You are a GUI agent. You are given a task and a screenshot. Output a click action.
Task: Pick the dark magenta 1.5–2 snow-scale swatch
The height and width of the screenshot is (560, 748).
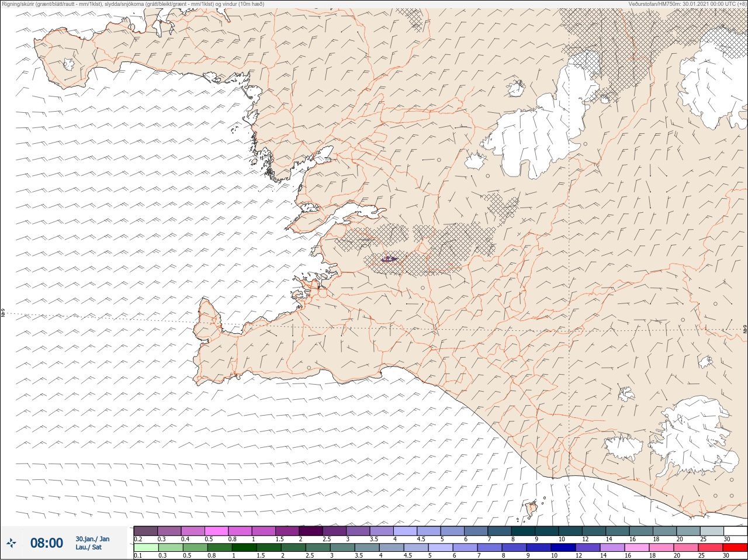287,531
